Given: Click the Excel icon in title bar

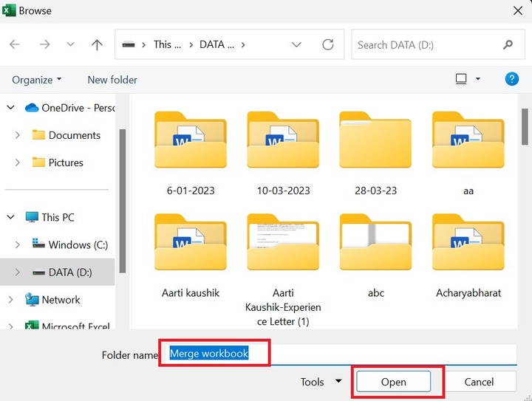Looking at the screenshot, I should [9, 10].
